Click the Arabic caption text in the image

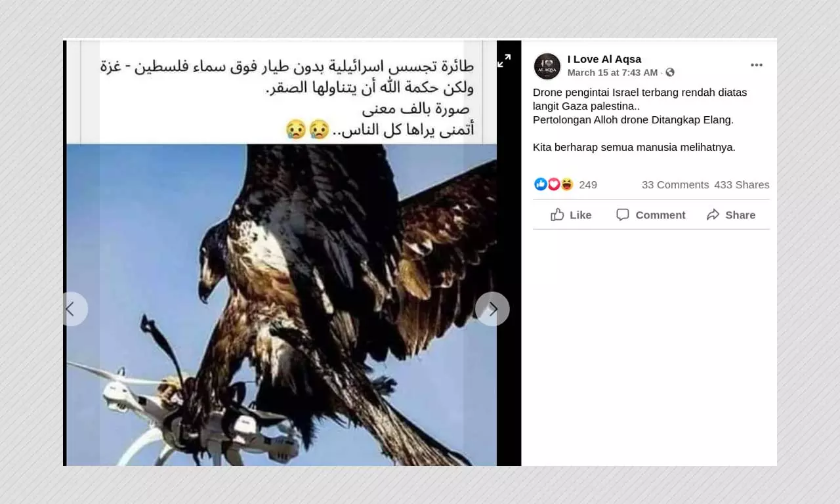(287, 98)
